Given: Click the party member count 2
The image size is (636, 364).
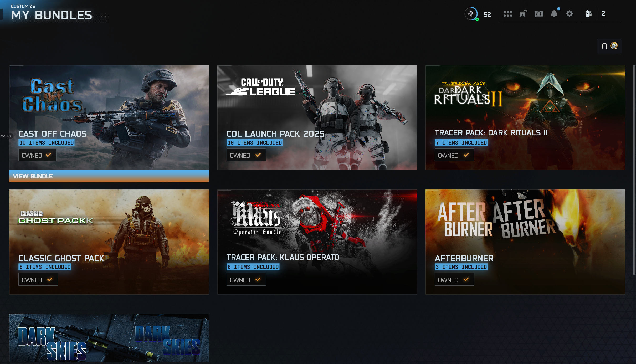Looking at the screenshot, I should tap(603, 14).
